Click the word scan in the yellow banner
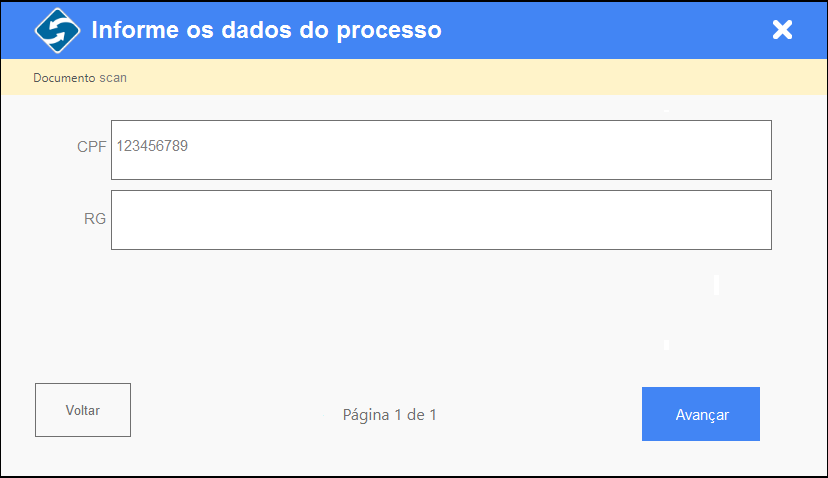Viewport: 828px width, 478px height. [x=113, y=78]
